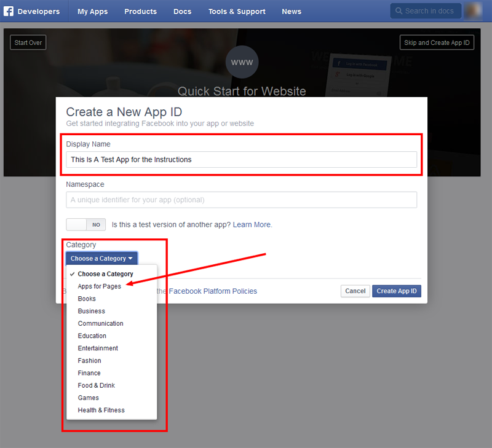The height and width of the screenshot is (448, 492).
Task: Click Skip and Create App ID
Action: tap(437, 42)
